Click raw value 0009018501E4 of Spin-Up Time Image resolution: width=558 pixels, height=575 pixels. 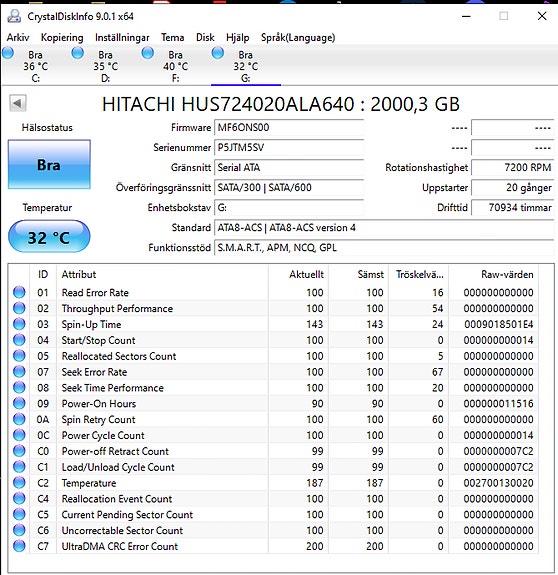499,324
